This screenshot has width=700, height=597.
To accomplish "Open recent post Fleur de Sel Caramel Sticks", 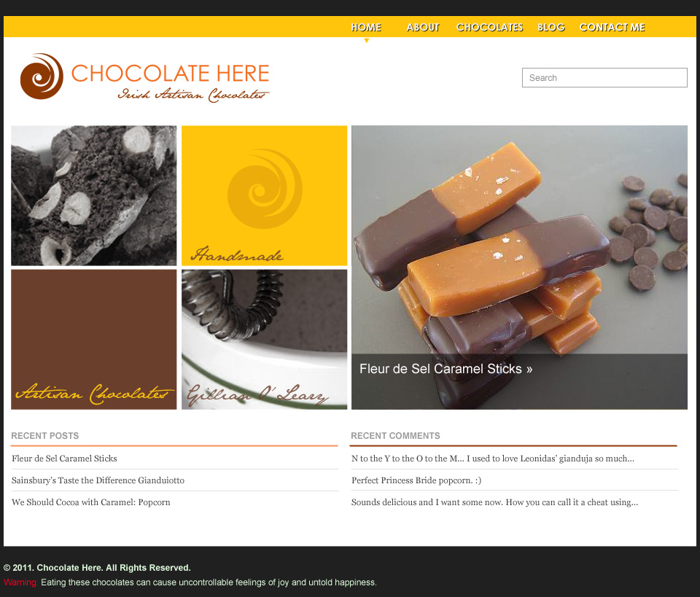I will pos(64,459).
